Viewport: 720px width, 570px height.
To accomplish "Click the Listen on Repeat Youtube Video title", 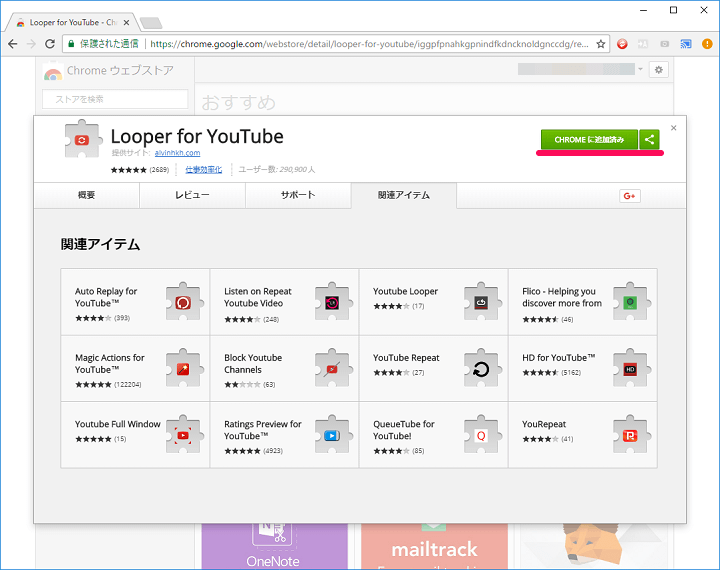I will tap(258, 297).
